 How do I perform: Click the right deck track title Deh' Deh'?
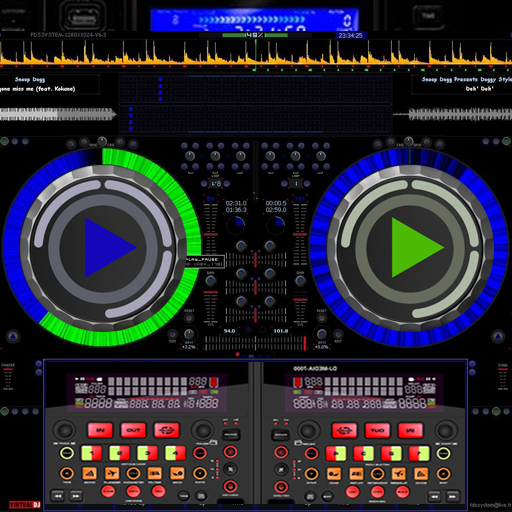click(479, 89)
